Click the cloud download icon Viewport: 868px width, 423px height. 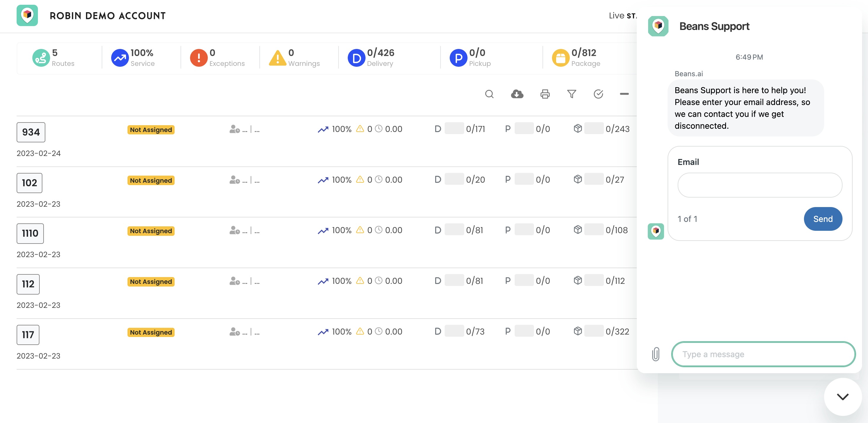(517, 94)
